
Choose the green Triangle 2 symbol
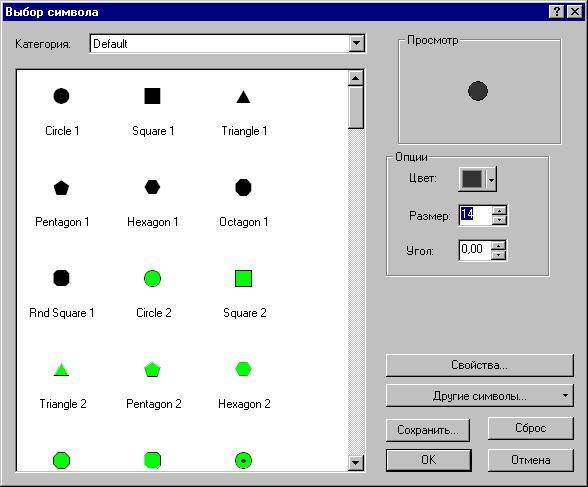[x=61, y=369]
